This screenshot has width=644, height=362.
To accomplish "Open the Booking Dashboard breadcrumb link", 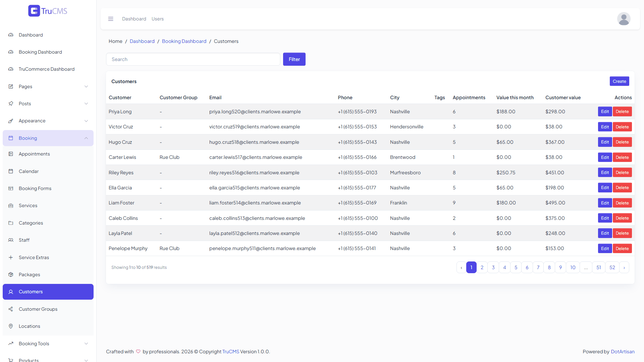I will pos(184,41).
